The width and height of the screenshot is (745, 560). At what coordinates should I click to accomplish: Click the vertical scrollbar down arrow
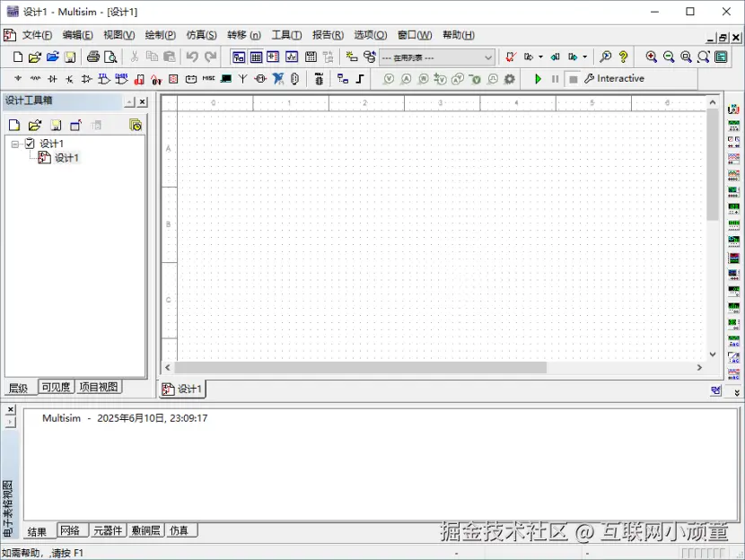(x=712, y=354)
